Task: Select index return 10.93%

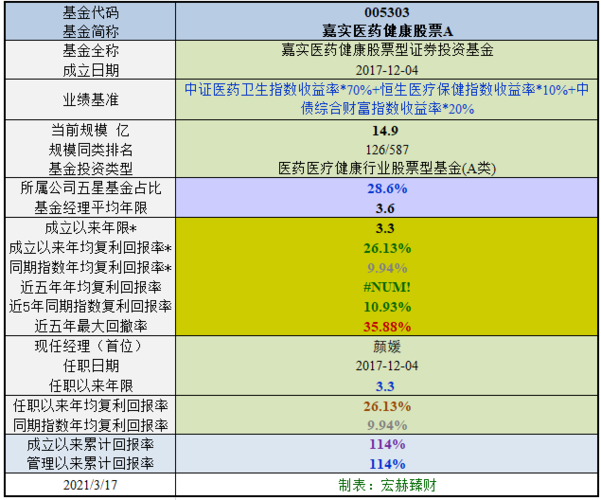Action: [387, 307]
